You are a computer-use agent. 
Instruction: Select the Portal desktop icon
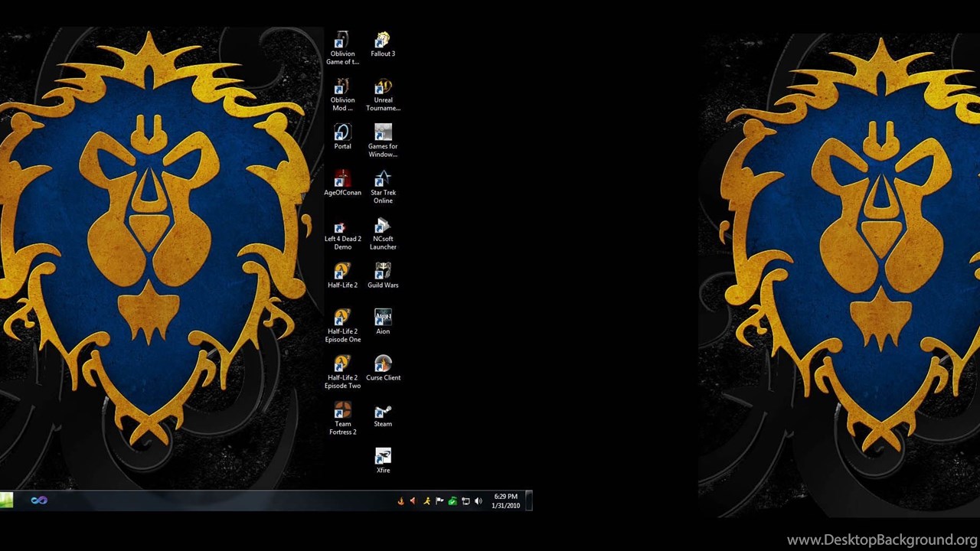(342, 136)
